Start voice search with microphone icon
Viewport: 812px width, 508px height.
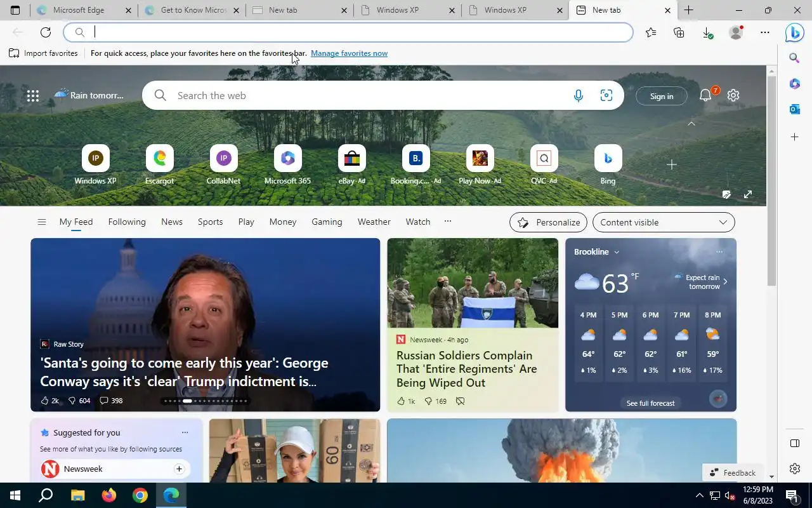tap(578, 95)
